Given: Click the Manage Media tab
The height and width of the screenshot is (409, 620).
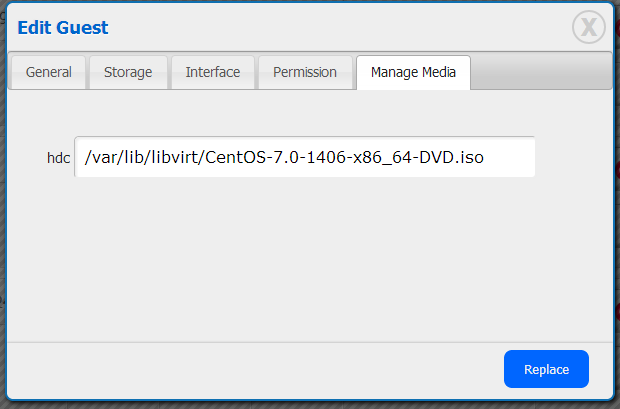Looking at the screenshot, I should [x=413, y=73].
